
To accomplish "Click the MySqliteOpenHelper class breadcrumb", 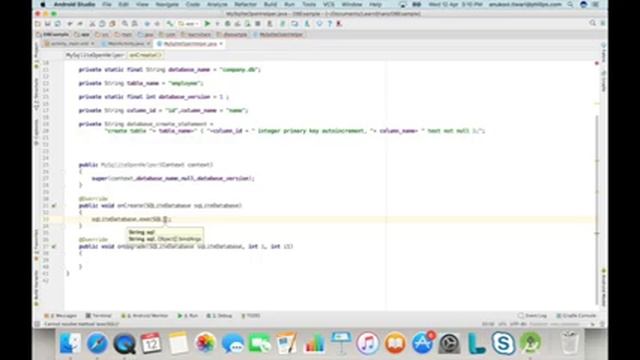I will 278,35.
